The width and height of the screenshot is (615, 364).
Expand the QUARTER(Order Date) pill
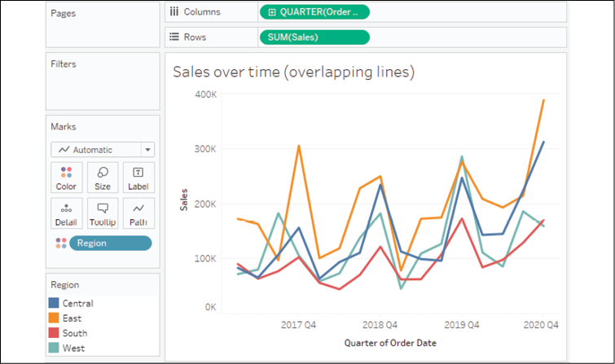(x=270, y=12)
